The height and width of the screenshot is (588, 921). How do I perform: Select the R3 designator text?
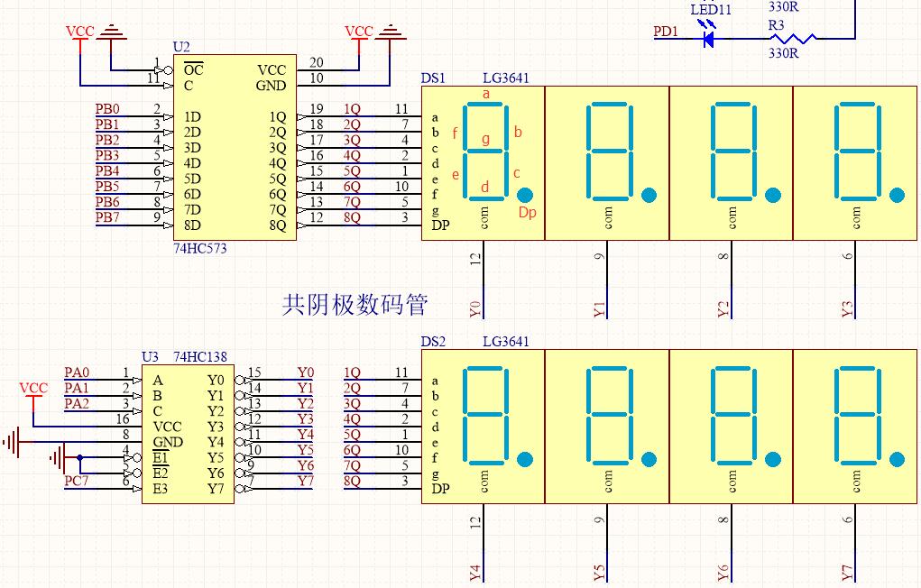point(777,25)
